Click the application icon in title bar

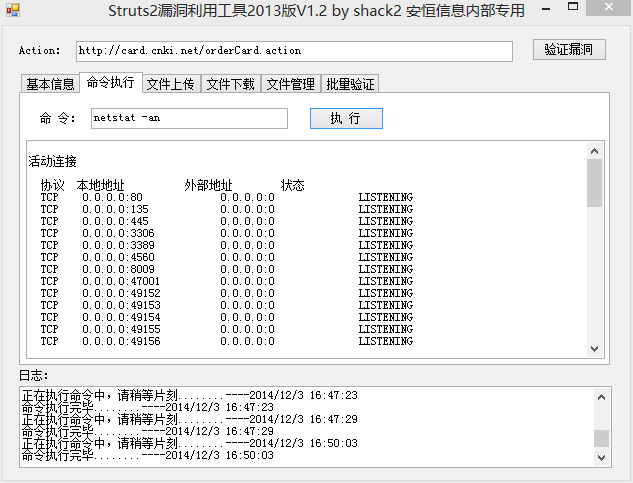13,10
